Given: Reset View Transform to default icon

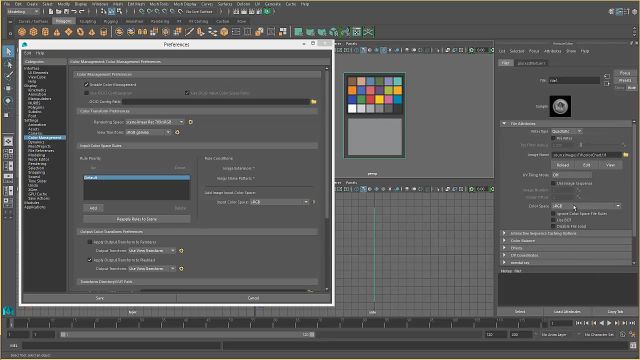Looking at the screenshot, I should [x=177, y=132].
